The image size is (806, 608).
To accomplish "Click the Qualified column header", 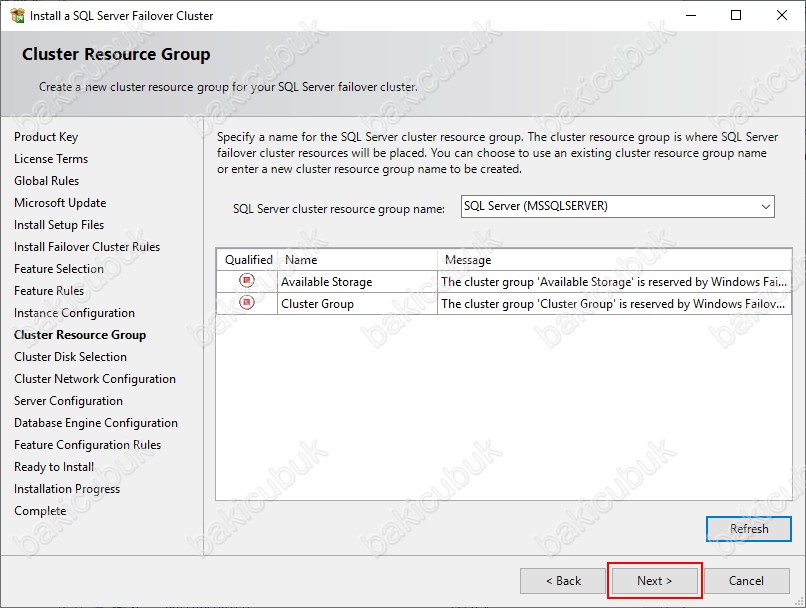I will (x=248, y=260).
